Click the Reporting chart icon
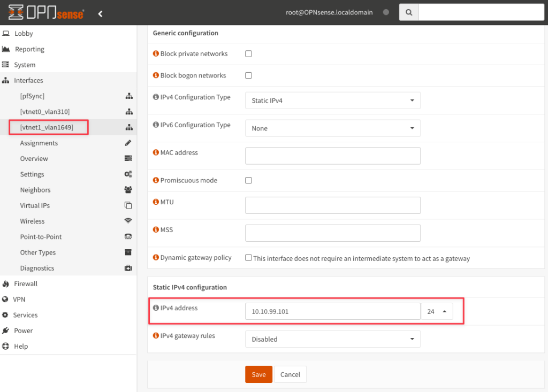This screenshot has width=548, height=392. pyautogui.click(x=6, y=49)
